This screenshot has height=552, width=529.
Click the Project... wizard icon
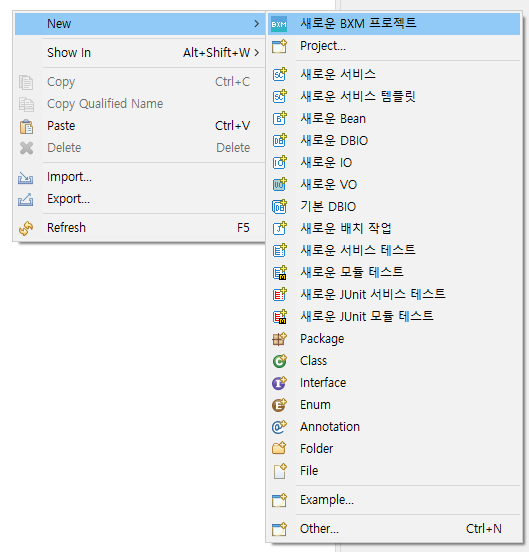pyautogui.click(x=279, y=46)
